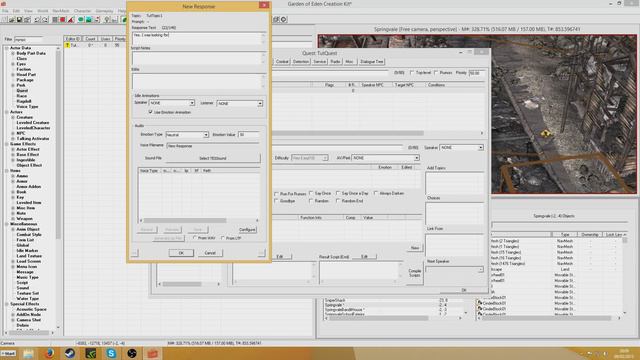Viewport: 640px width, 360px height.
Task: Check the Random End option
Action: click(338, 201)
